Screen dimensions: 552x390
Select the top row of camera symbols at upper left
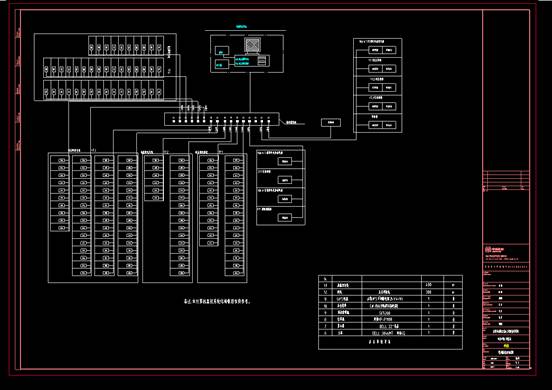[126, 46]
